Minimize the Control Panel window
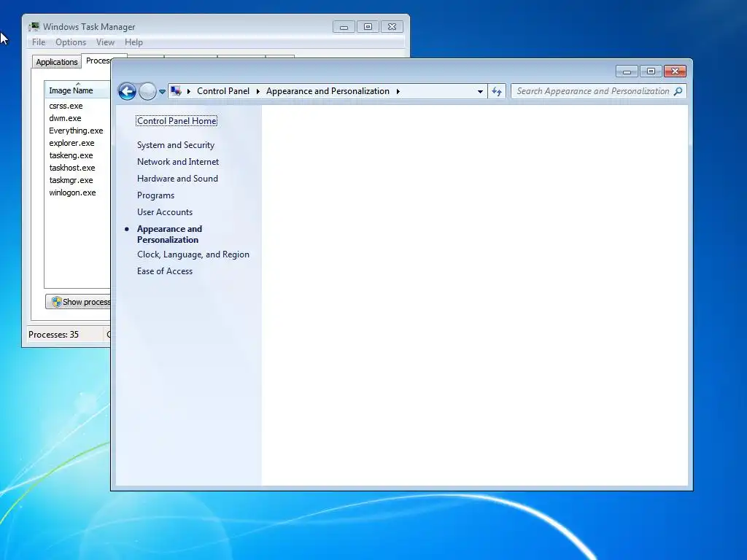 click(x=627, y=71)
